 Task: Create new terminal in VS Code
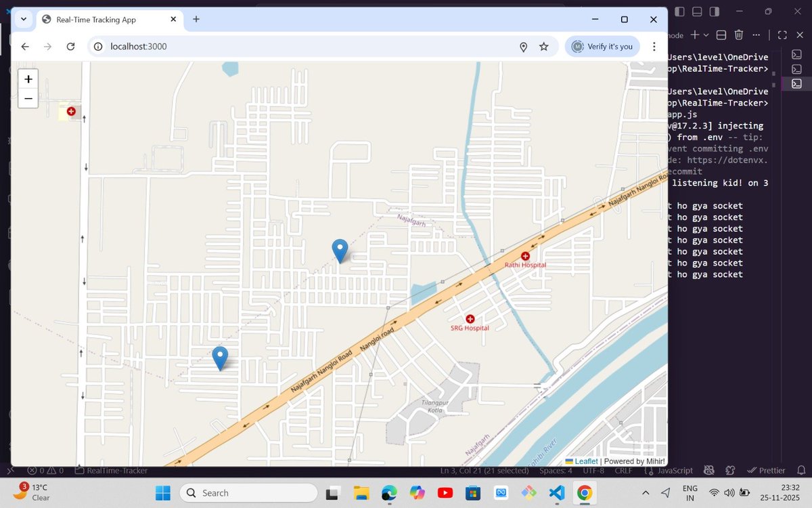pyautogui.click(x=694, y=35)
